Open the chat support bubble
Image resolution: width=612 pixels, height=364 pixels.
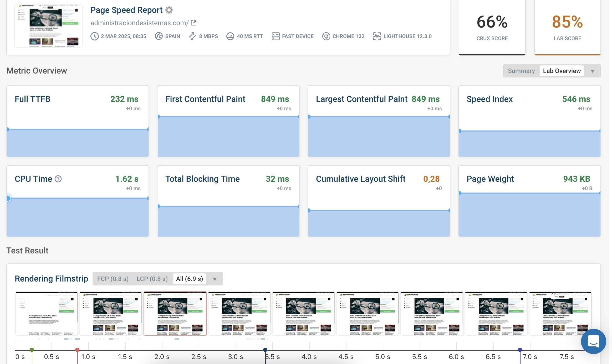point(594,341)
